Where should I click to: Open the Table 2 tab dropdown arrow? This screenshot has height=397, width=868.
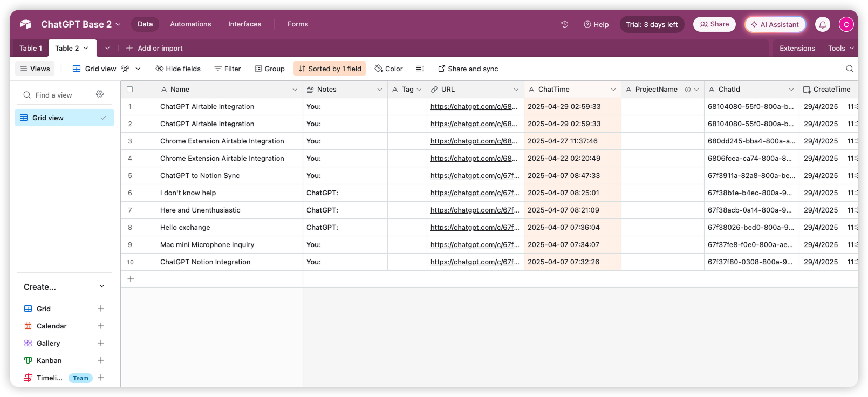[86, 48]
